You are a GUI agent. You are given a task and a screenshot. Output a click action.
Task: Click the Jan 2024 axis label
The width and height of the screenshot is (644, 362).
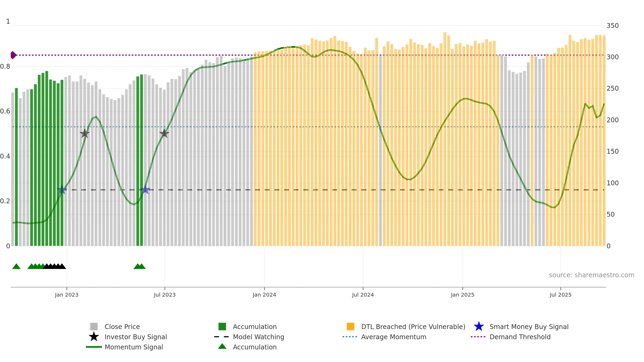click(x=264, y=295)
